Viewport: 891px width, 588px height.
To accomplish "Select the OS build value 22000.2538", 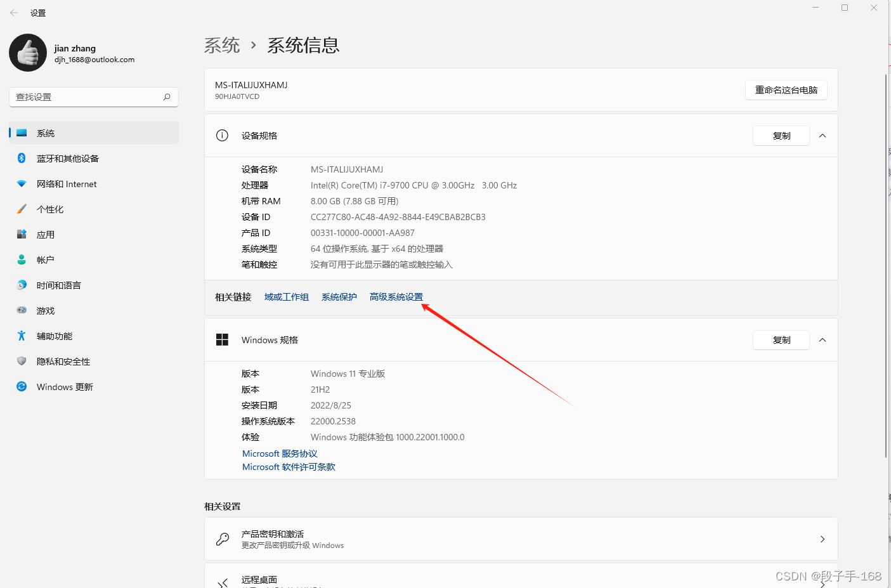I will coord(333,421).
